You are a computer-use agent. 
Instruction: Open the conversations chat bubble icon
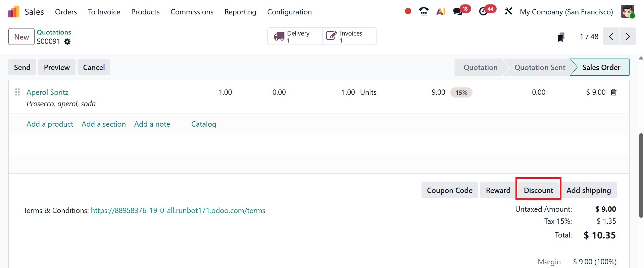[x=458, y=12]
